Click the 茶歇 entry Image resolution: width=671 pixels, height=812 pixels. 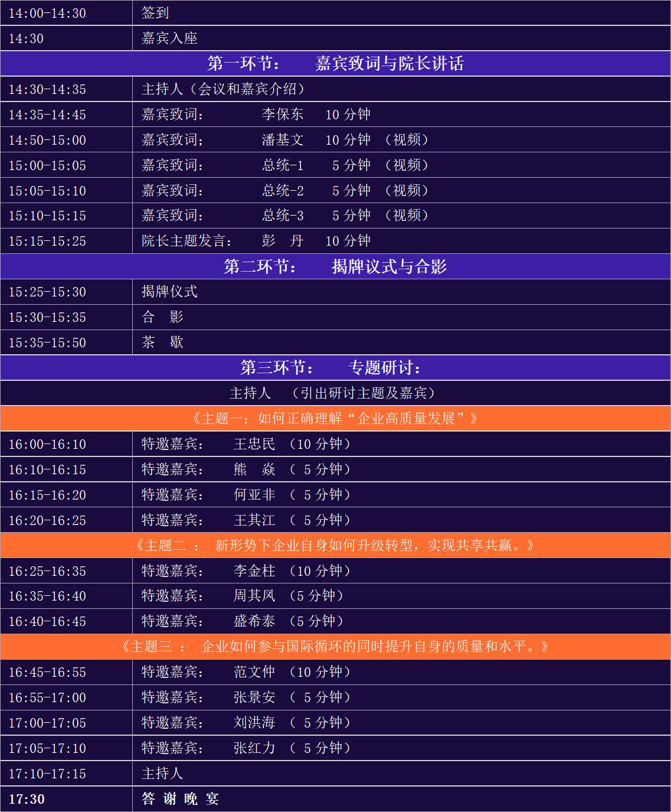point(162,343)
